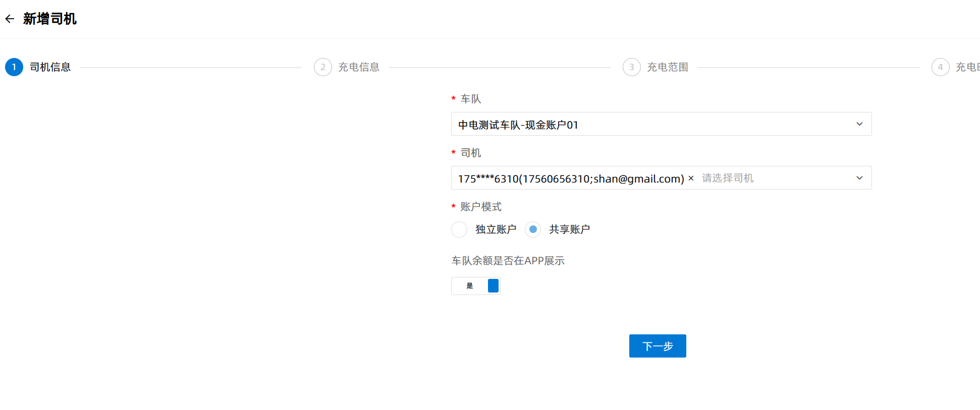Click the back arrow beside 新增司机
The height and width of the screenshot is (410, 980).
(10, 19)
